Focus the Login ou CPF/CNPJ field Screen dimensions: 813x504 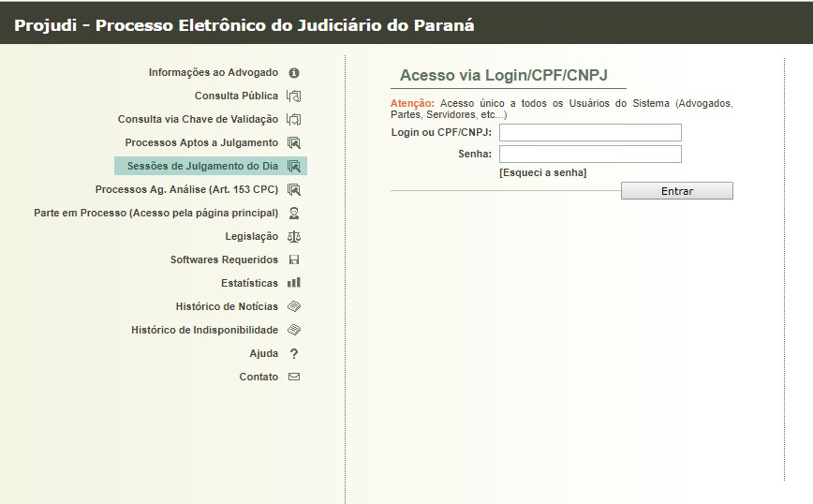590,133
